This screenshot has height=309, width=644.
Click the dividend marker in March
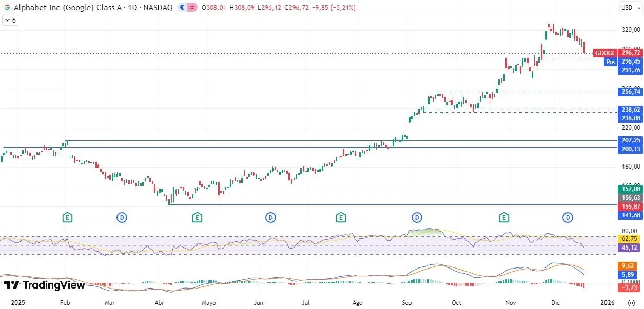point(122,218)
